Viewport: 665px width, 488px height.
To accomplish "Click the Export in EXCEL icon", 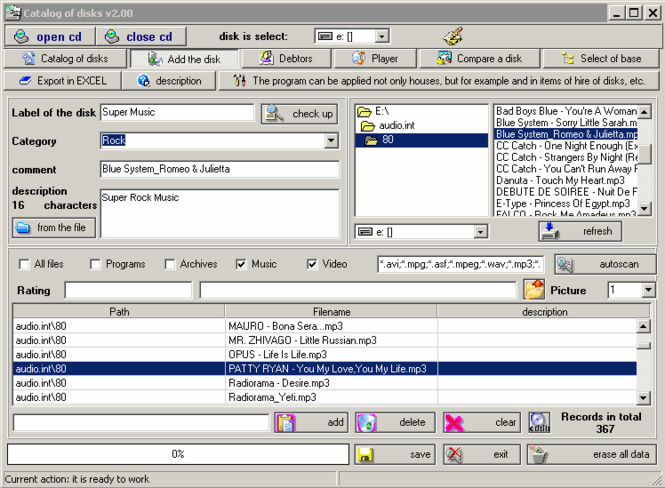I will pos(25,81).
